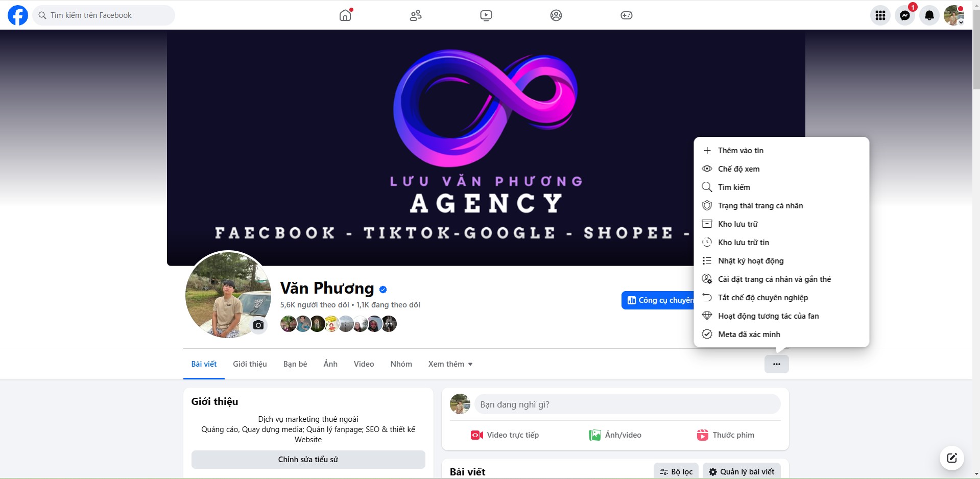
Task: Open the notifications bell icon
Action: point(929,15)
